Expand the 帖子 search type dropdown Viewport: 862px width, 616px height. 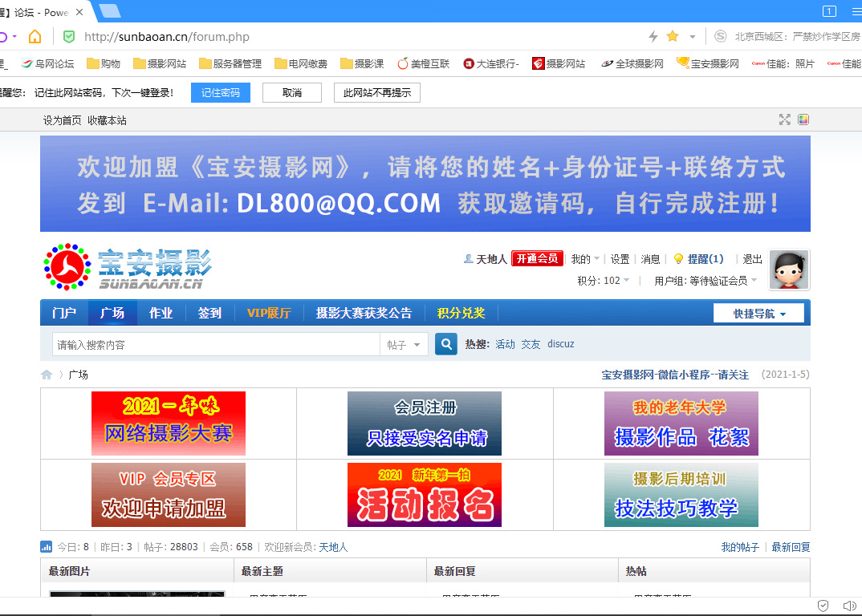click(404, 345)
